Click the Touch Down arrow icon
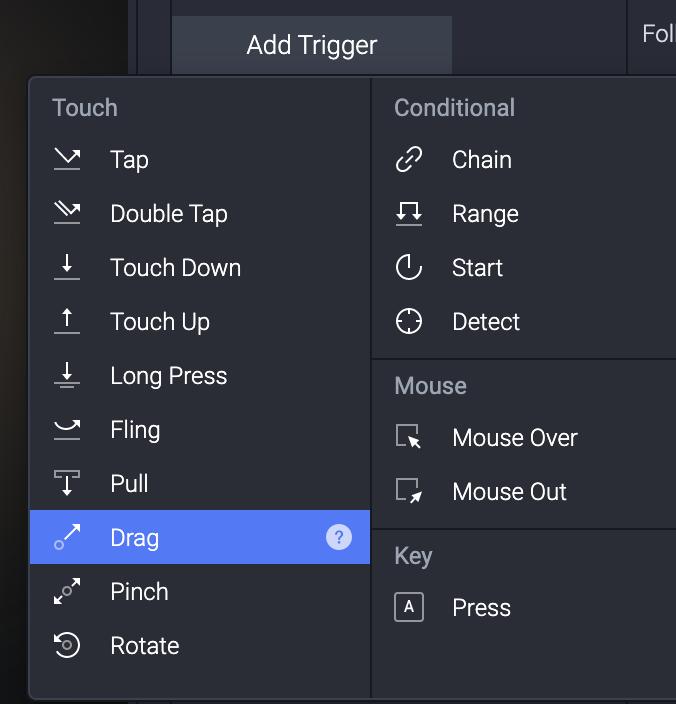The image size is (676, 704). [x=67, y=268]
